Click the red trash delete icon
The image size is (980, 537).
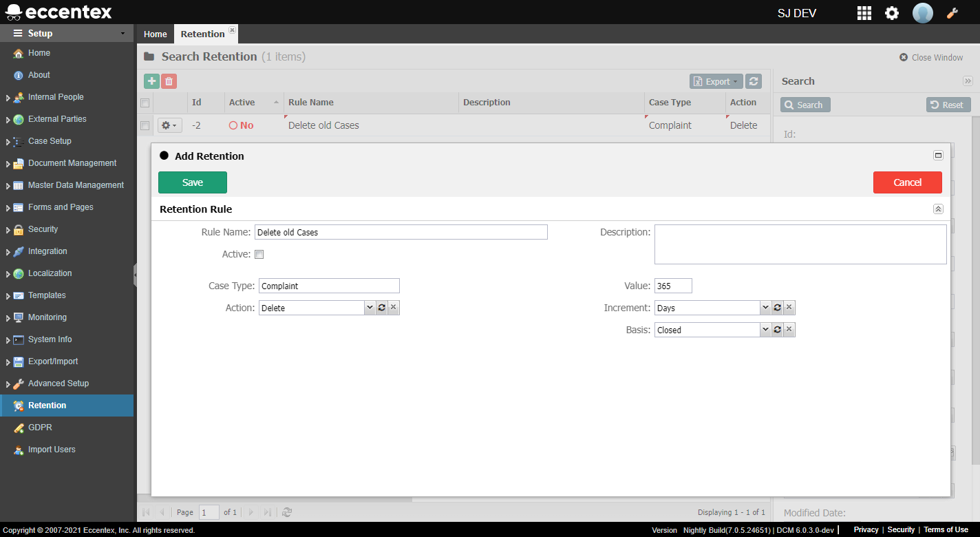pos(169,81)
